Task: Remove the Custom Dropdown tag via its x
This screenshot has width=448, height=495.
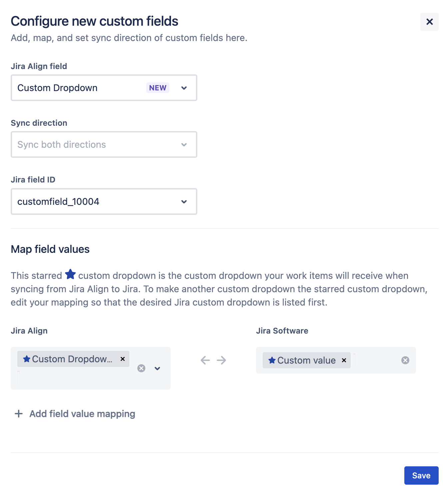Action: 122,359
